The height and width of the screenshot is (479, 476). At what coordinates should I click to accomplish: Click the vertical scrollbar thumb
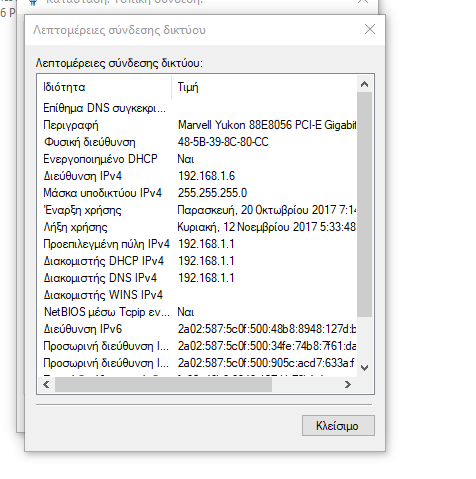tap(364, 205)
